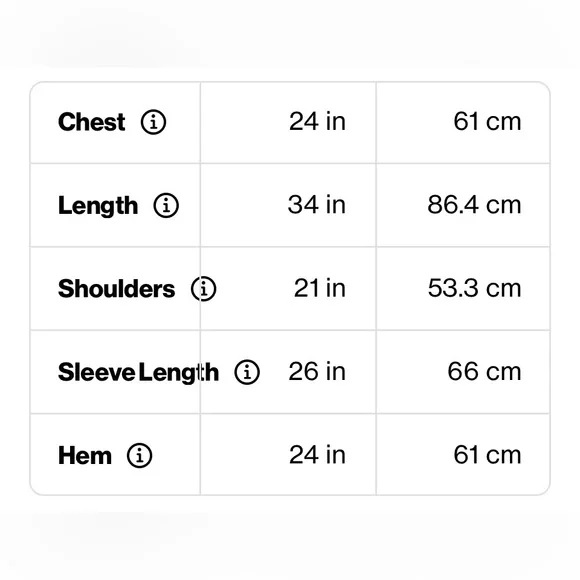This screenshot has width=580, height=580.
Task: Select the Shoulders row label
Action: (x=117, y=289)
